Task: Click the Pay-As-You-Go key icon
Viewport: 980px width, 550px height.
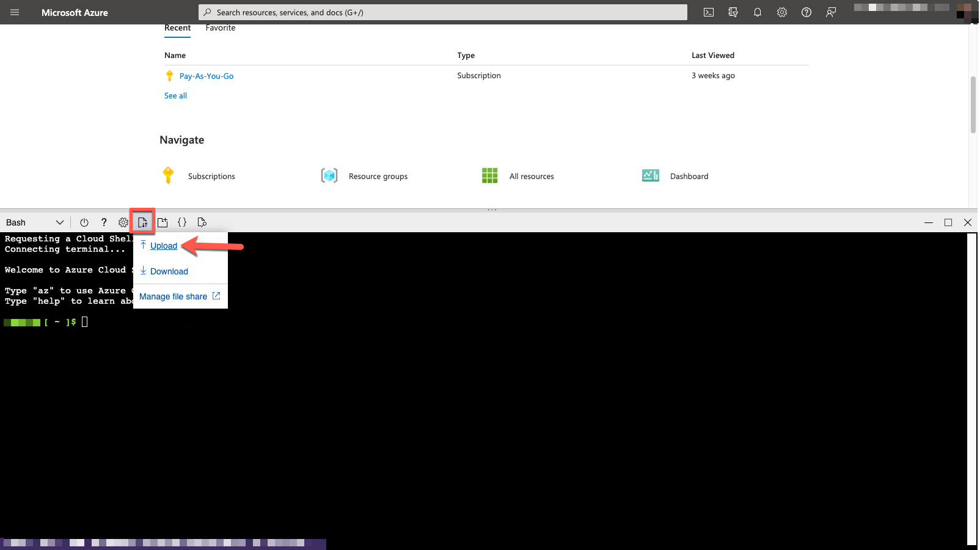Action: [170, 76]
